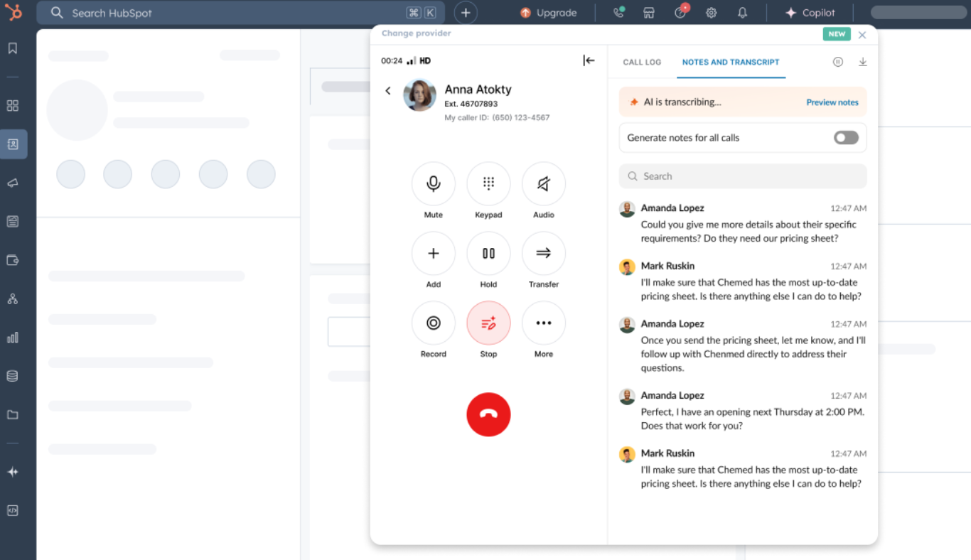
Task: Click the transcript Search field
Action: 742,176
